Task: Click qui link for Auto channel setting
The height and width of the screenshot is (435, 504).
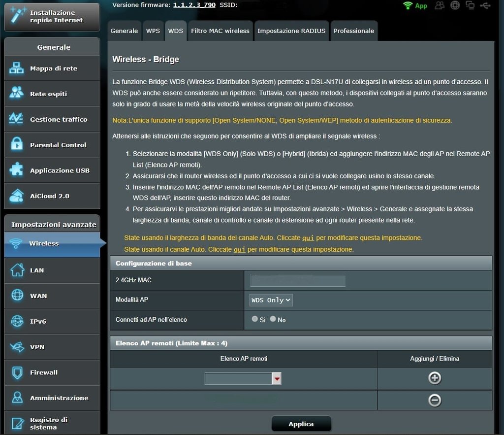Action: coord(239,249)
